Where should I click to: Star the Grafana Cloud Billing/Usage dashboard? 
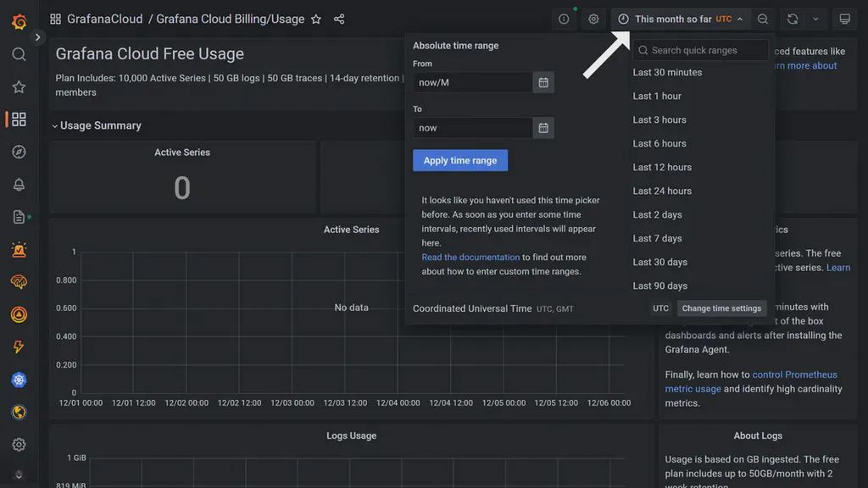click(x=315, y=18)
